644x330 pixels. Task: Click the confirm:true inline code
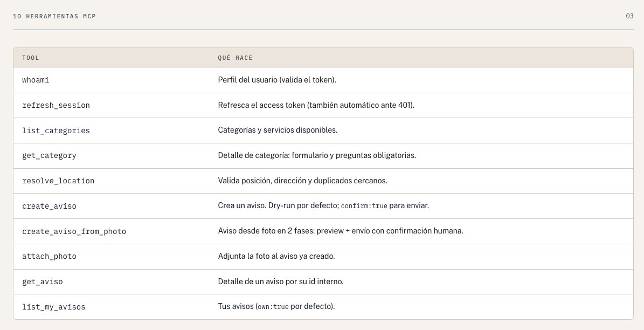pos(364,207)
